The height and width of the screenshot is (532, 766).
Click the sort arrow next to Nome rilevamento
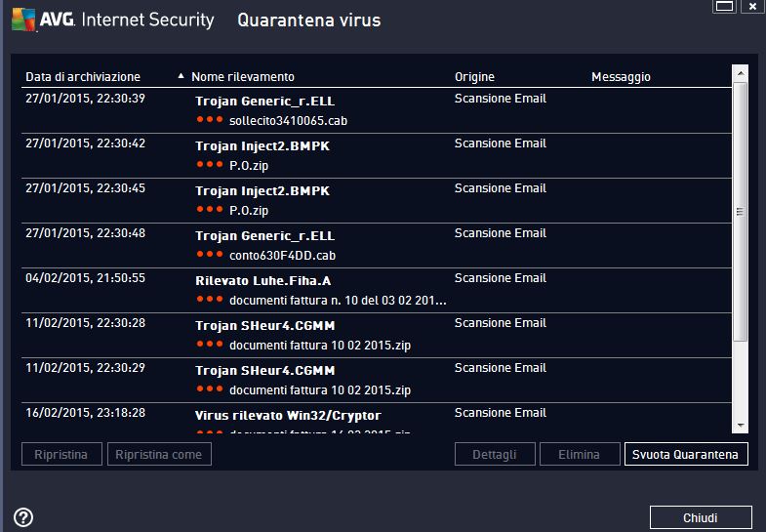181,76
